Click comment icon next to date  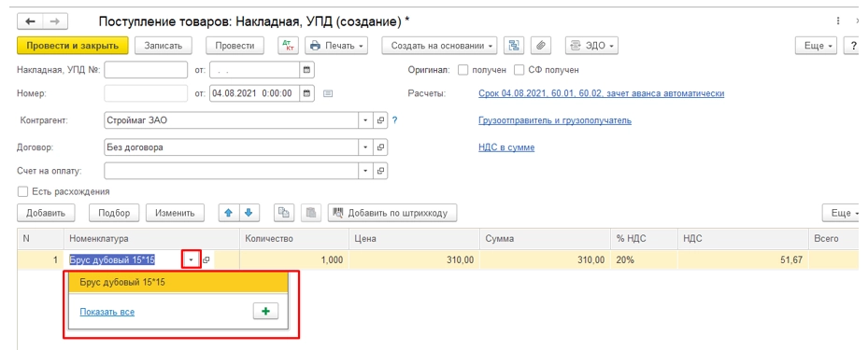click(x=328, y=93)
